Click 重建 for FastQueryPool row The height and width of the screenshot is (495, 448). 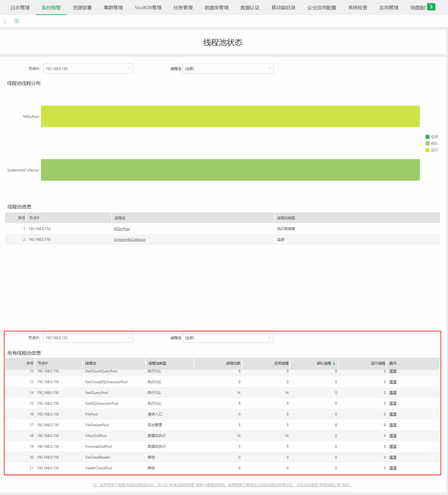coord(393,393)
